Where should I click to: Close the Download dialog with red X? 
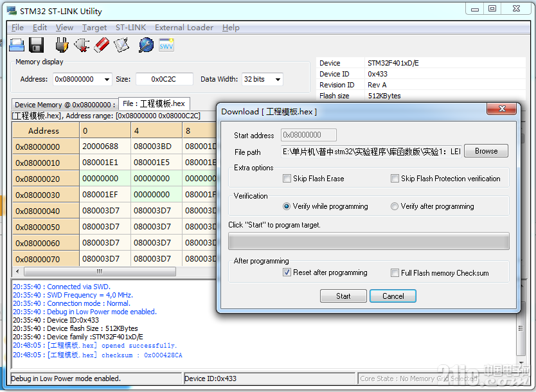click(502, 109)
